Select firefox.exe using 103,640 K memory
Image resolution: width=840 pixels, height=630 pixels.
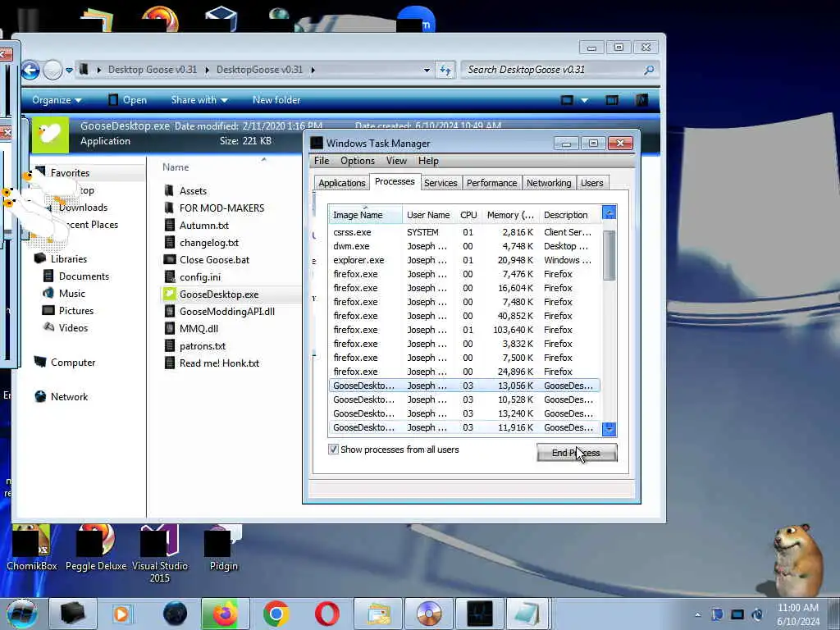click(464, 330)
